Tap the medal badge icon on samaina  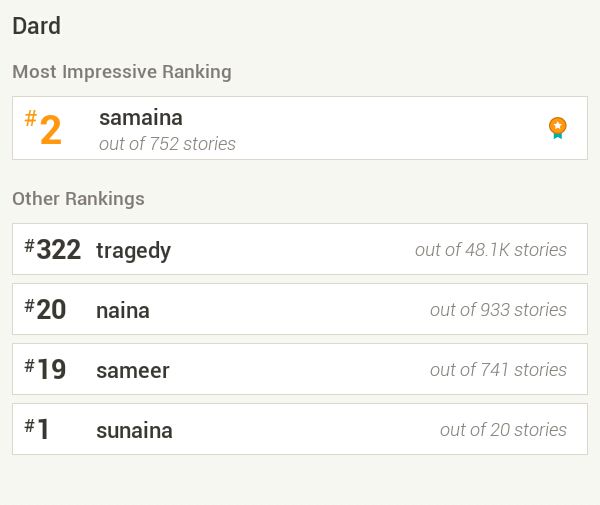[558, 128]
